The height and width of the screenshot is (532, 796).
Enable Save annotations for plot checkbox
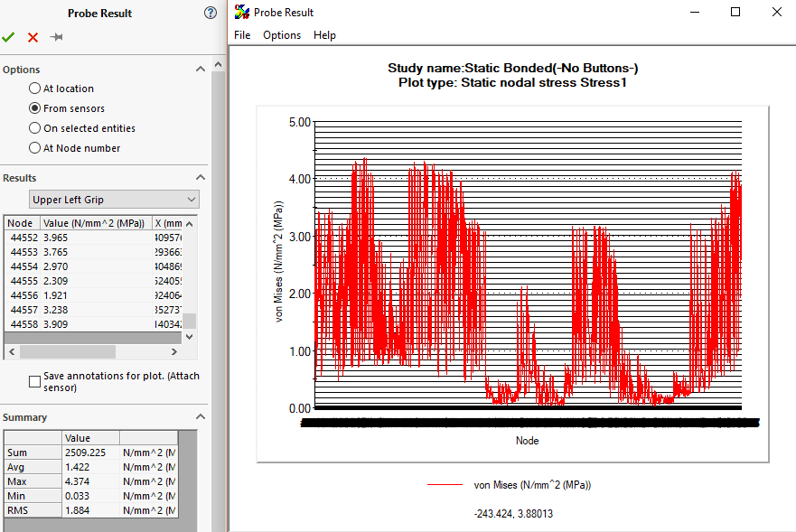point(34,381)
